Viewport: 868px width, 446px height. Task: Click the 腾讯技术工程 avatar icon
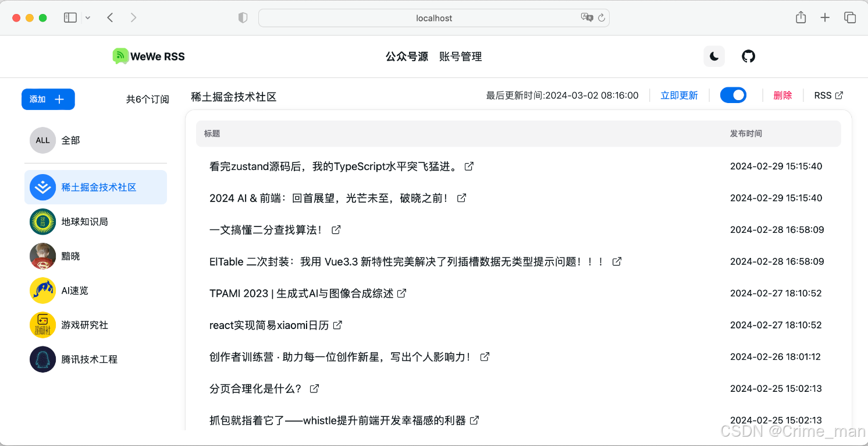pyautogui.click(x=42, y=359)
